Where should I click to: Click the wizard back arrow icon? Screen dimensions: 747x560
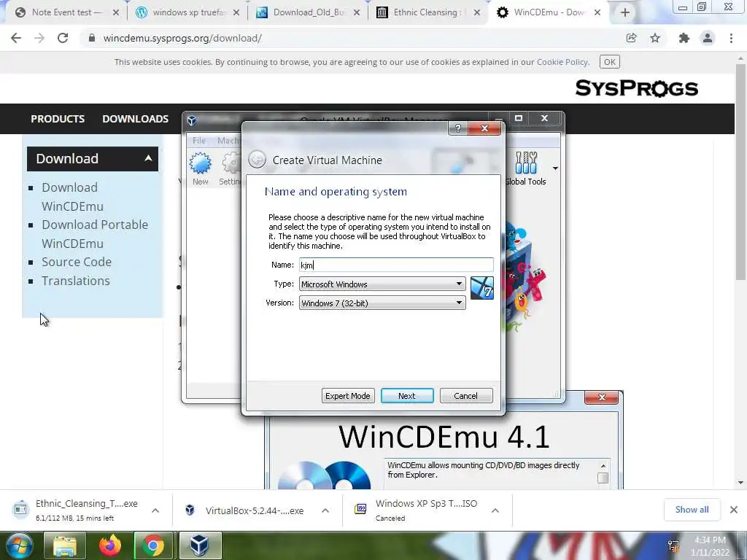258,160
